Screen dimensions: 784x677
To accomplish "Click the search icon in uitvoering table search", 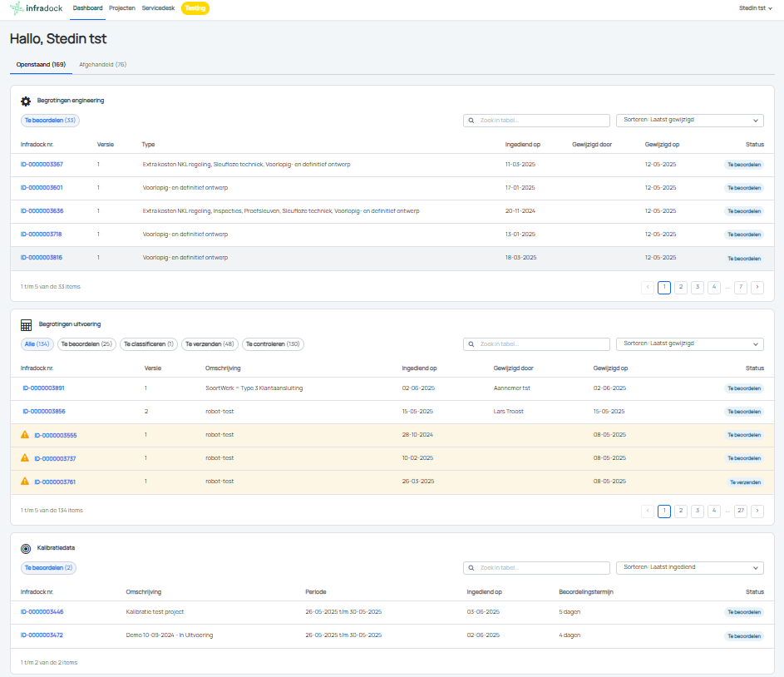I will pos(471,344).
